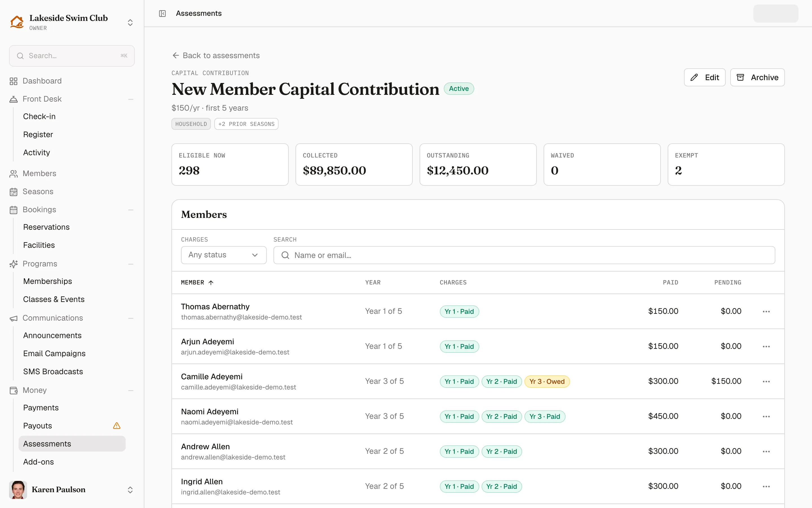Click the Yr 3 · Owed badge
The width and height of the screenshot is (812, 508).
[547, 381]
